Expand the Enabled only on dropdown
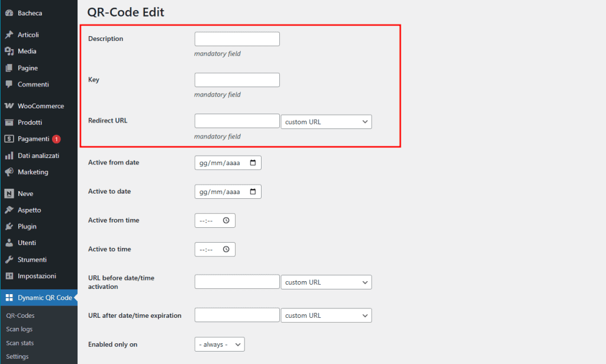The image size is (606, 364). pyautogui.click(x=220, y=344)
